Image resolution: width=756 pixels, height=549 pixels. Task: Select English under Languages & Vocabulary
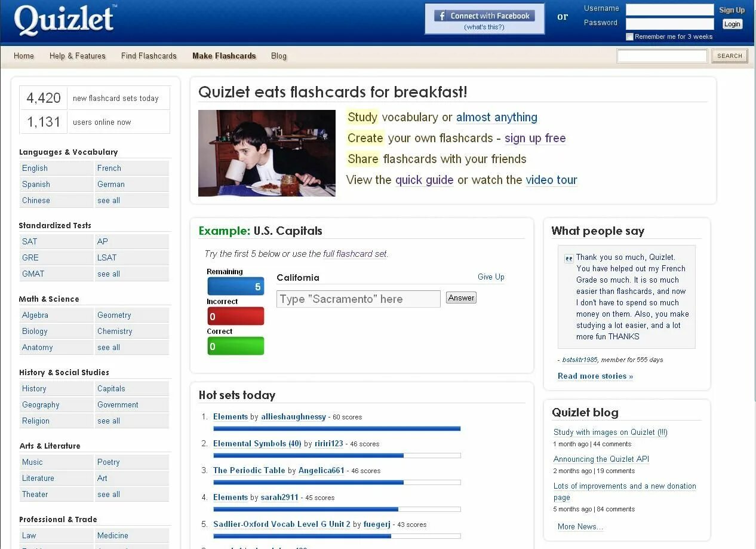35,168
